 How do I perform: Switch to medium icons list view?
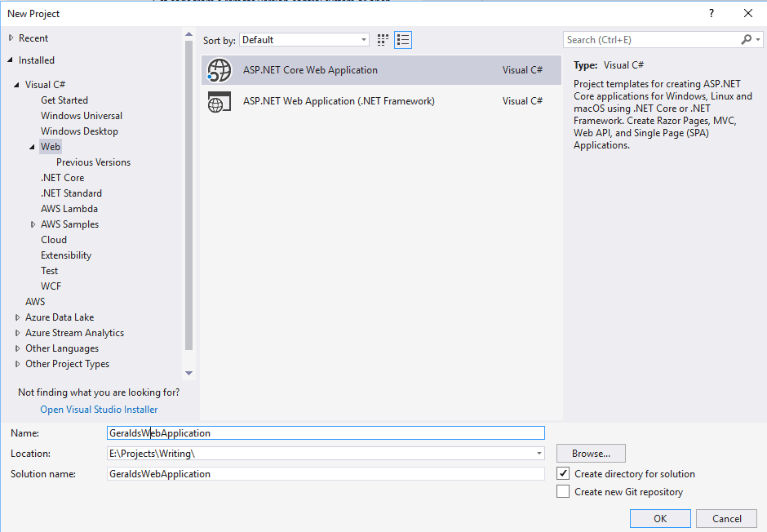(x=403, y=40)
